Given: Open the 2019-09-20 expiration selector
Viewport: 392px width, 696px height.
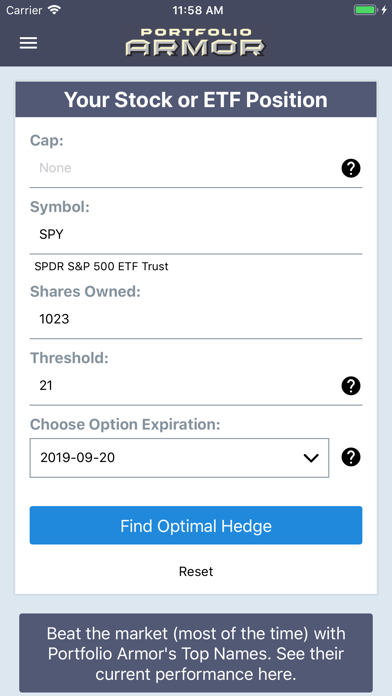Looking at the screenshot, I should click(179, 458).
